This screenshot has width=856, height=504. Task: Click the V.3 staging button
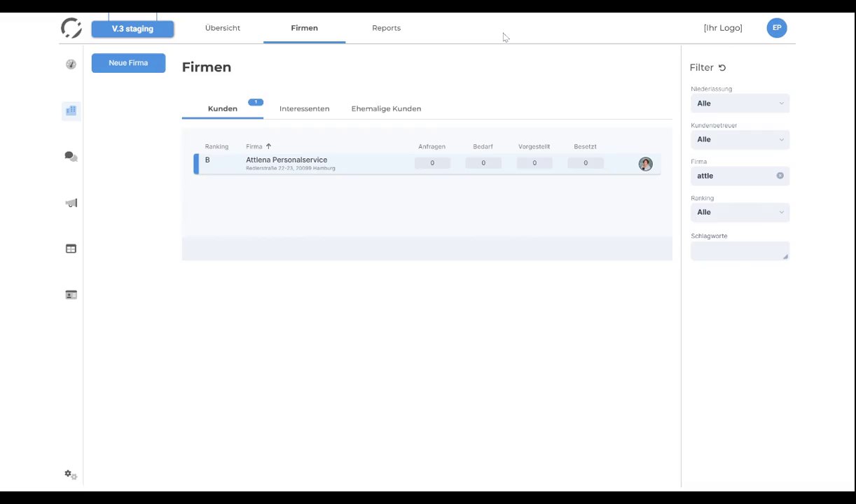tap(132, 29)
